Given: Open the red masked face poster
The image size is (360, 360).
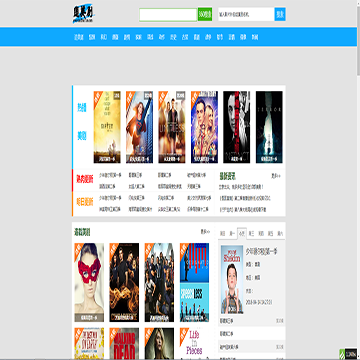Looking at the screenshot, I should tap(89, 282).
